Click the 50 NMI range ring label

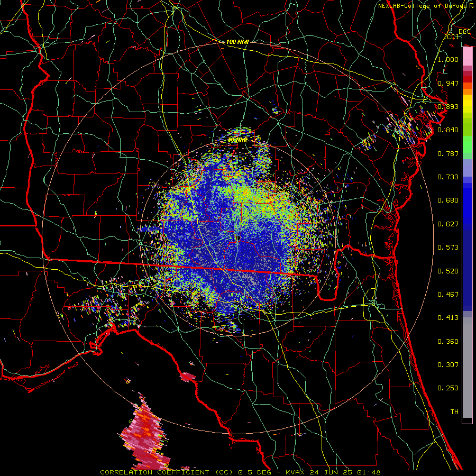tap(237, 140)
